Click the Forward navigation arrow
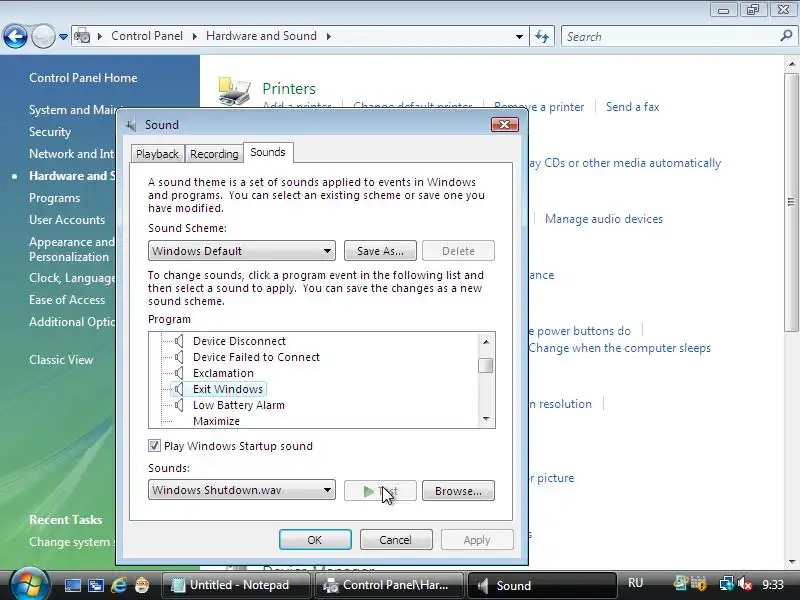The height and width of the screenshot is (600, 800). (43, 36)
